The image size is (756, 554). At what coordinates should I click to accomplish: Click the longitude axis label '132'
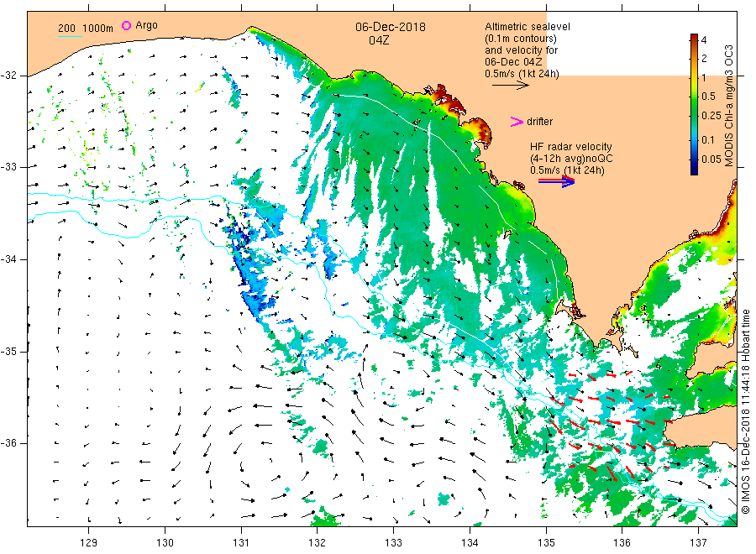pos(318,543)
